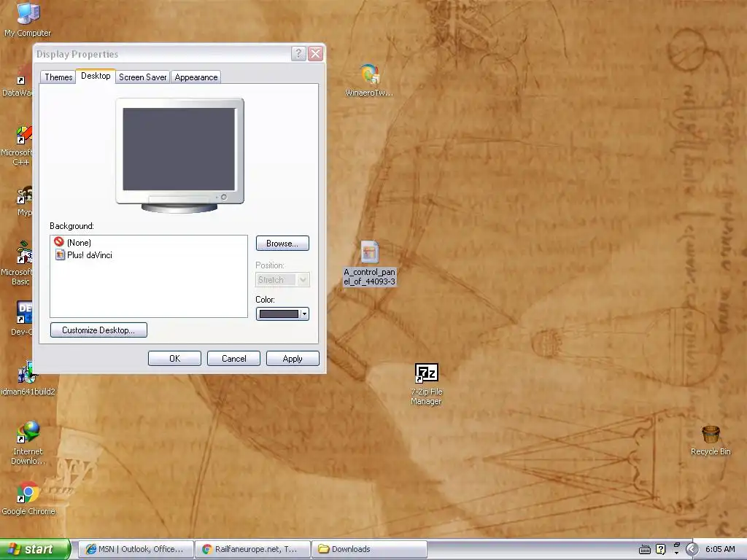
Task: Click the language bar help icon
Action: (x=660, y=550)
